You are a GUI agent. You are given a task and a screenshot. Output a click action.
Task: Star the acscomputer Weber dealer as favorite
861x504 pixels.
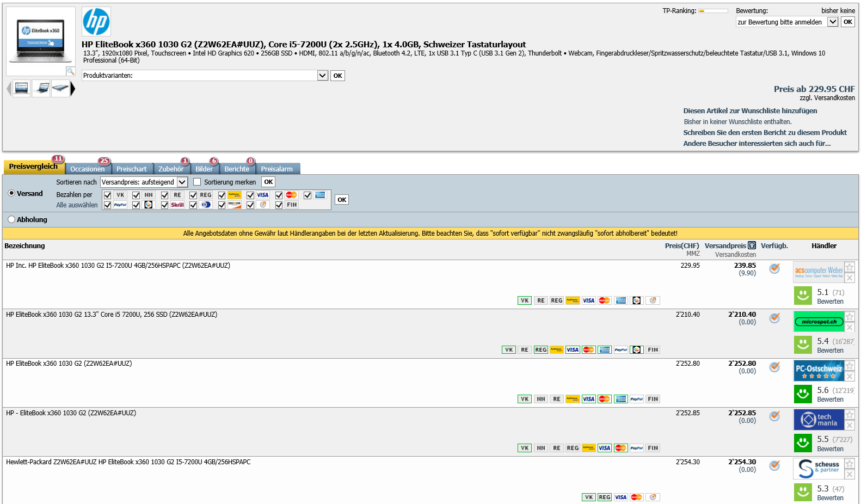click(x=850, y=267)
